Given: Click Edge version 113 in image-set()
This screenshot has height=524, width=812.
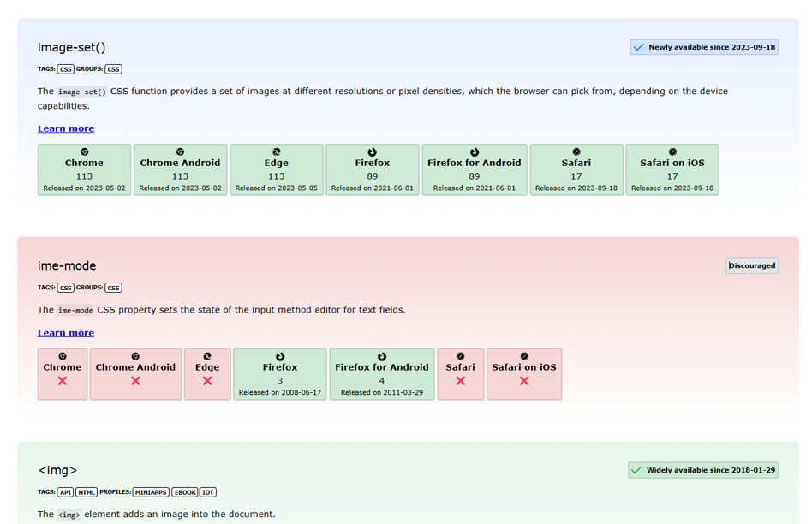Looking at the screenshot, I should coord(277,176).
